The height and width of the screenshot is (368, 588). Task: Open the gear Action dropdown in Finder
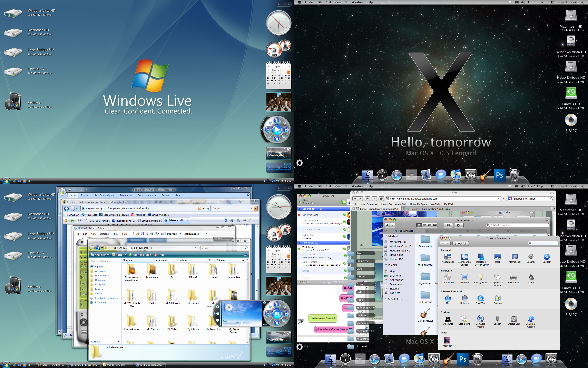(459, 225)
